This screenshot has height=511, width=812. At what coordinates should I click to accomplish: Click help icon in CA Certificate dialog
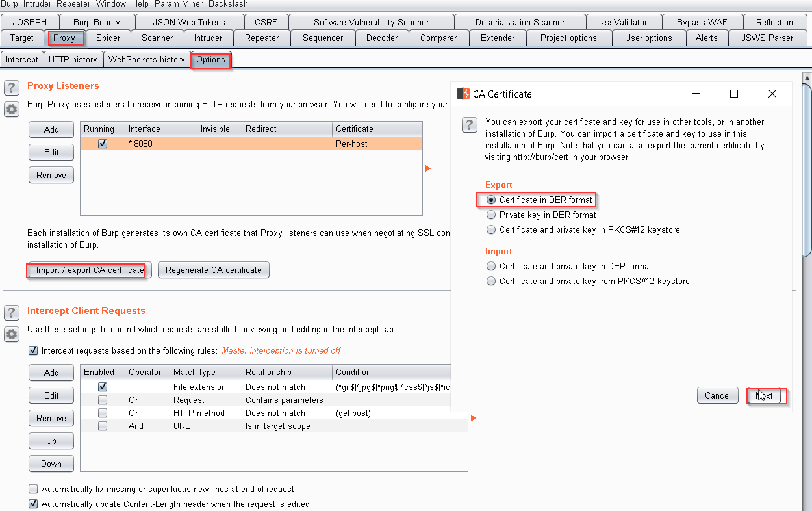470,124
